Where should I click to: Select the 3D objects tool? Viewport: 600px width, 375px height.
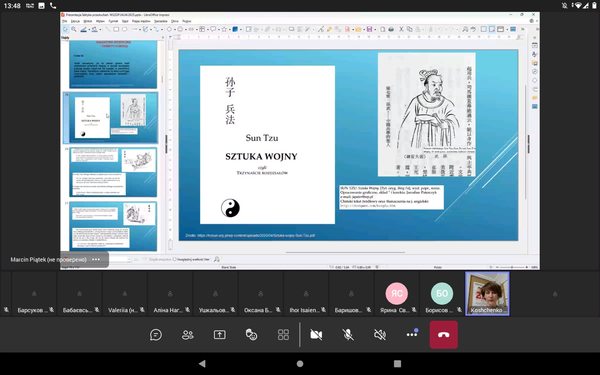point(235,29)
